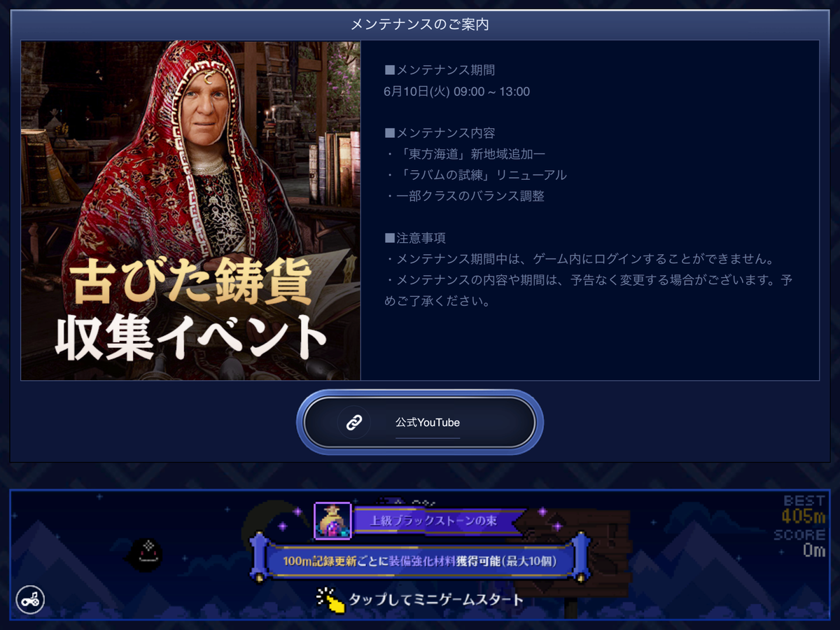Click the BEST 405m record display
This screenshot has height=630, width=840.
click(804, 510)
